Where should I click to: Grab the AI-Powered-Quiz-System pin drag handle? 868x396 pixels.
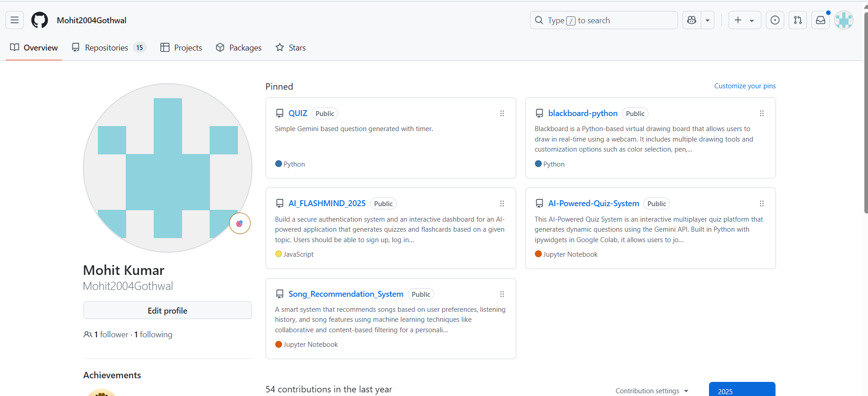point(762,203)
